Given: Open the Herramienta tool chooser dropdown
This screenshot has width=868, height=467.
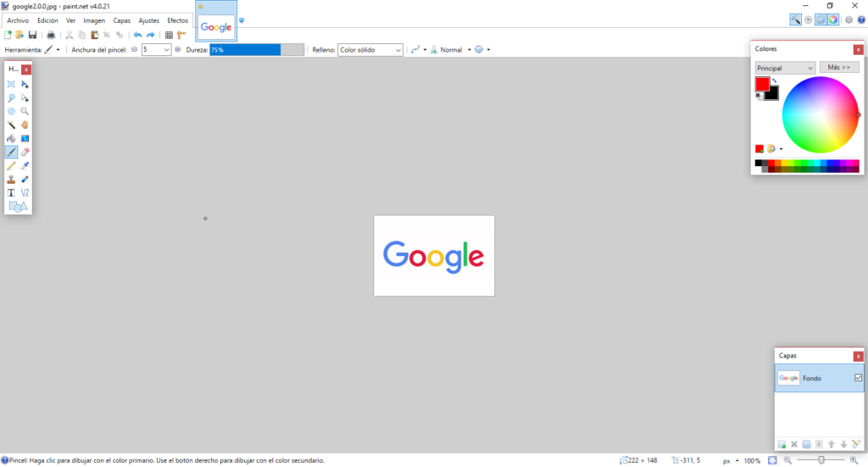Looking at the screenshot, I should 58,50.
